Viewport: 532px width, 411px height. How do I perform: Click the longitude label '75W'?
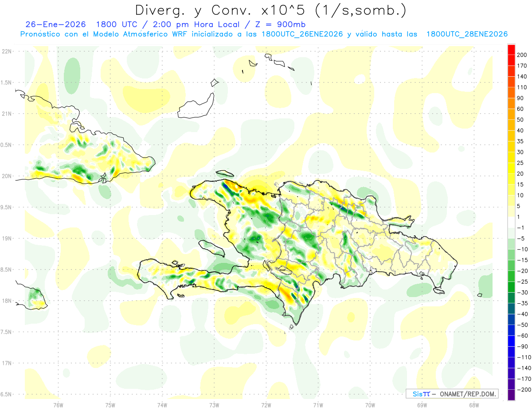pos(110,405)
